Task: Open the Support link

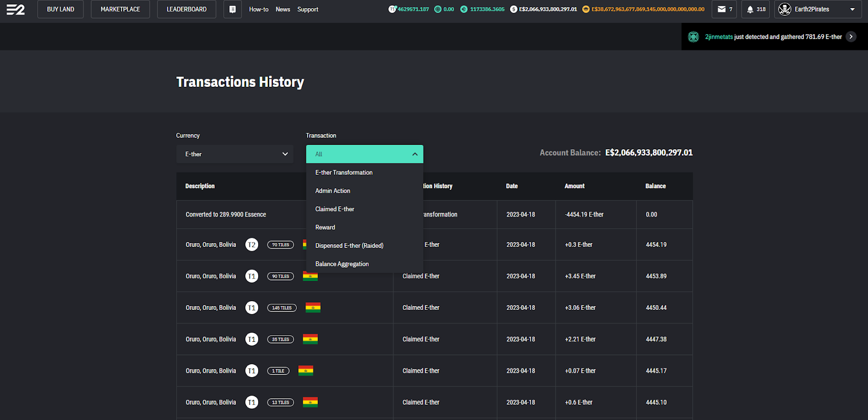Action: point(308,9)
